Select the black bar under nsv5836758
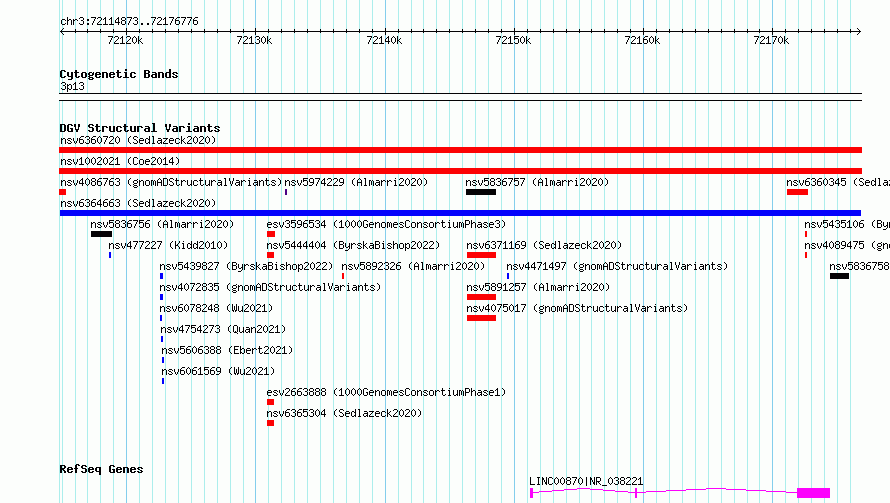Image resolution: width=890 pixels, height=503 pixels. (x=839, y=276)
